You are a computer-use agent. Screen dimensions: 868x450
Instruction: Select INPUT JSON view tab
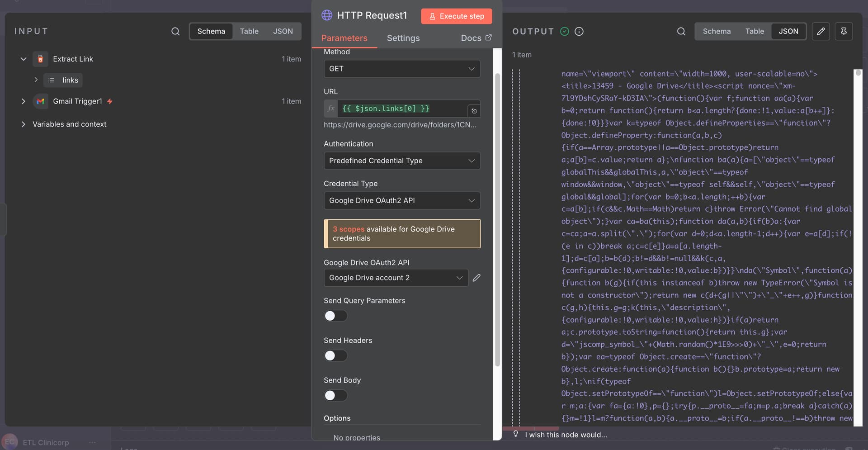(x=283, y=31)
